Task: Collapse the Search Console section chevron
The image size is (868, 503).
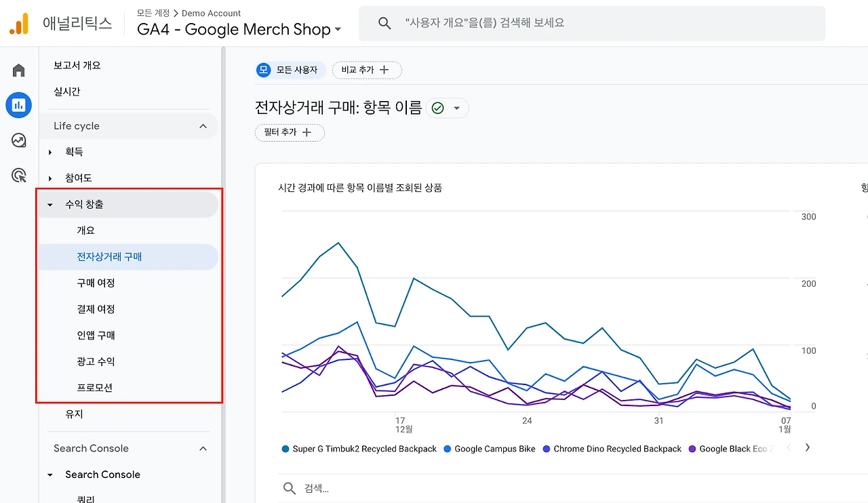Action: (x=203, y=449)
